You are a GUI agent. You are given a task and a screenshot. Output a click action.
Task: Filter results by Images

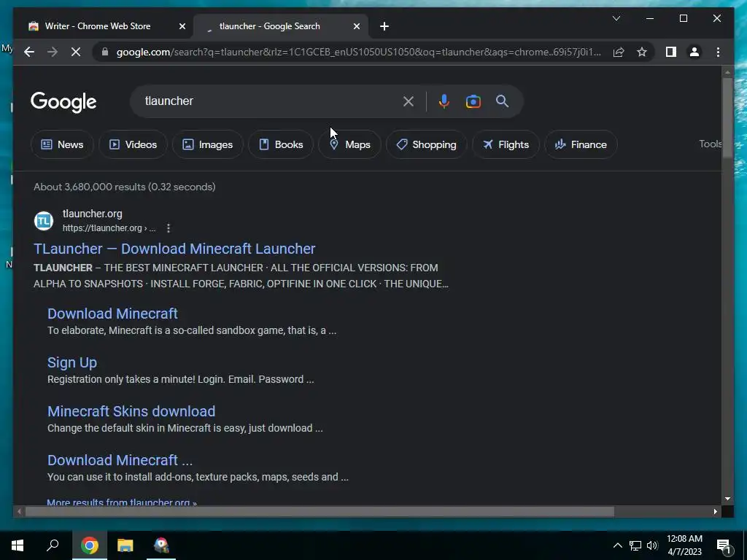(x=208, y=144)
